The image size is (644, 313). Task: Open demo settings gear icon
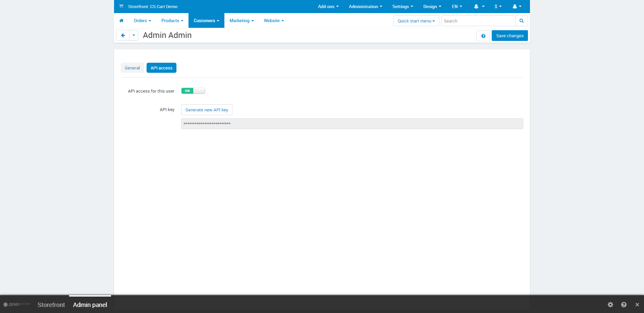pos(610,305)
